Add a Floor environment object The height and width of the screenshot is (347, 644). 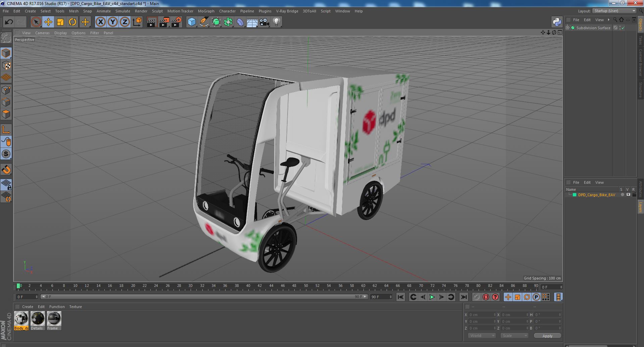(252, 22)
